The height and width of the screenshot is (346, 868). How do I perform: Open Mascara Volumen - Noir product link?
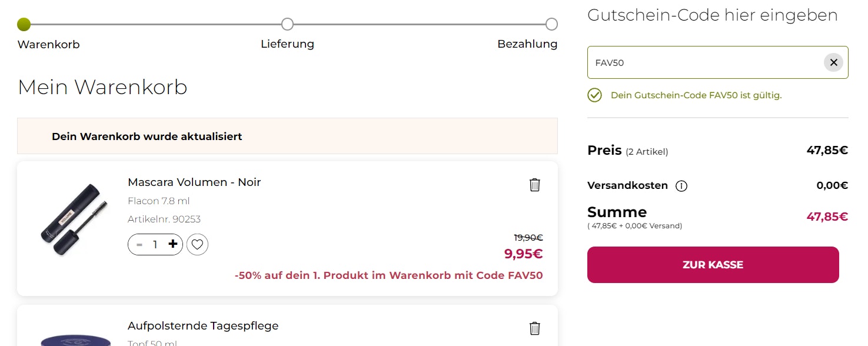(194, 182)
